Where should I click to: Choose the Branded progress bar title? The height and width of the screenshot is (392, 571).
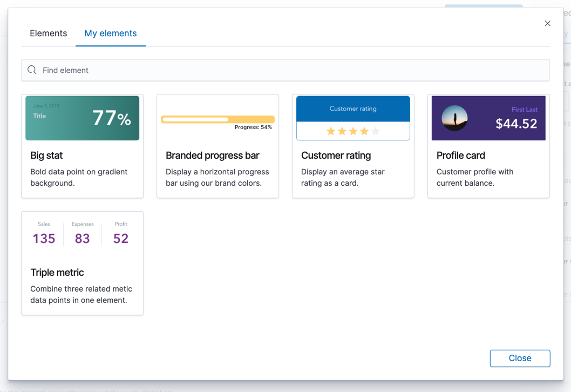(x=213, y=156)
